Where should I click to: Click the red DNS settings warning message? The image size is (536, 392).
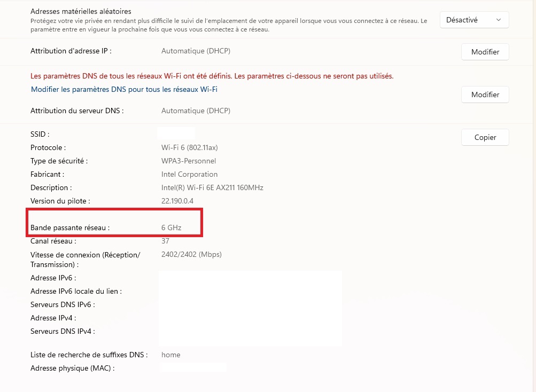point(212,76)
